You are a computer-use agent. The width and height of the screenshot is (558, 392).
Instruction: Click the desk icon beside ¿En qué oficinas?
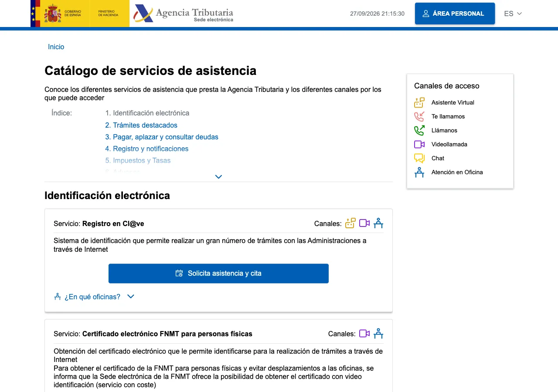click(x=57, y=297)
